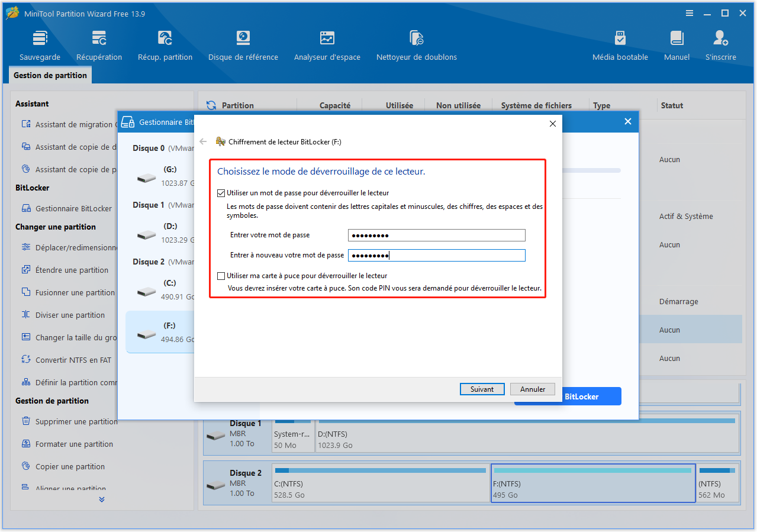Select Copier une partition
Viewport: 757px width, 532px height.
point(63,466)
